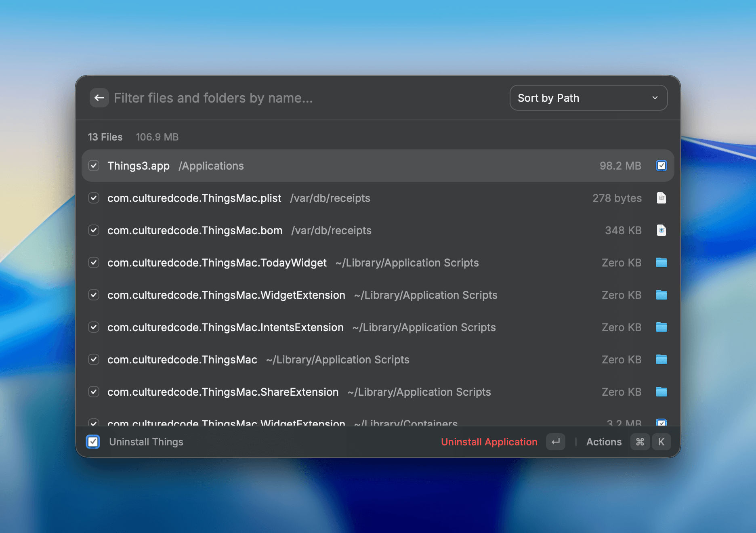756x533 pixels.
Task: Click the return key icon near Uninstall Application
Action: pyautogui.click(x=555, y=442)
